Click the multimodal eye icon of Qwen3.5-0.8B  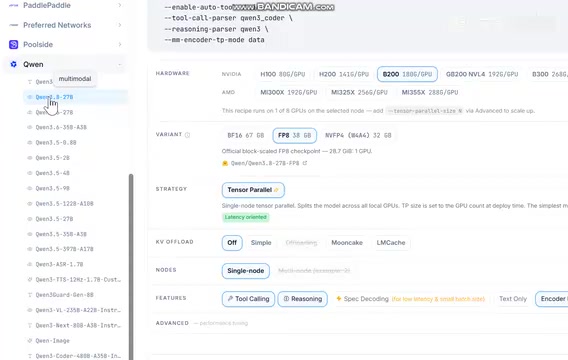[x=30, y=143]
